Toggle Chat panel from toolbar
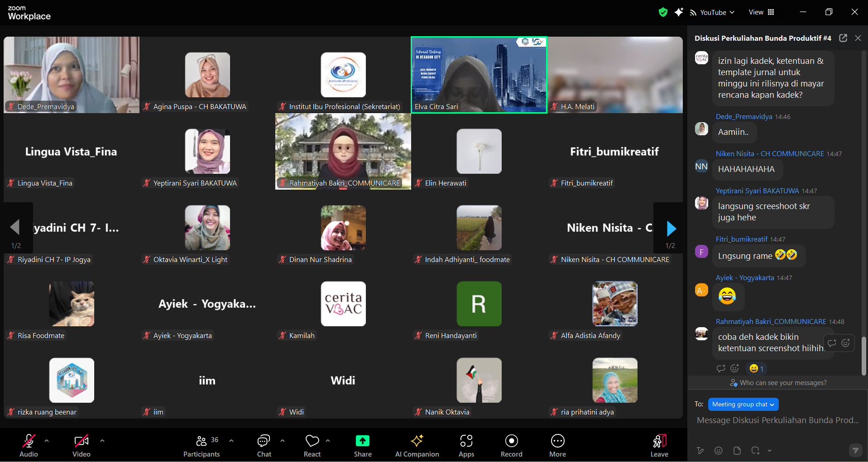Screen dimensions: 868x462 264,445
